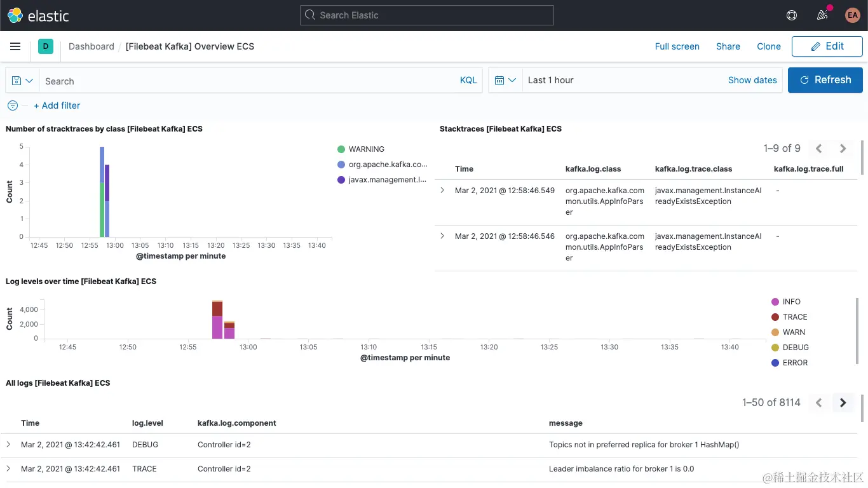The width and height of the screenshot is (868, 488).
Task: Open the Dashboard breadcrumb link
Action: click(92, 46)
